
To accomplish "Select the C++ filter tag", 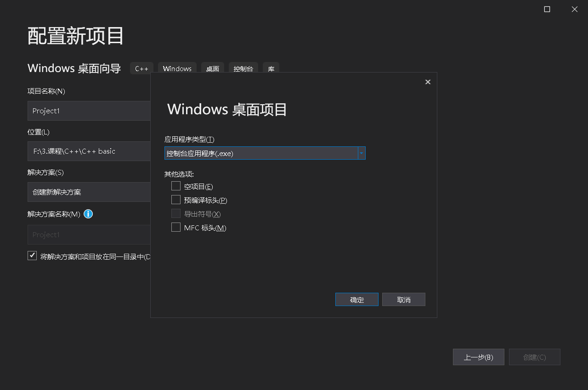I will 141,68.
